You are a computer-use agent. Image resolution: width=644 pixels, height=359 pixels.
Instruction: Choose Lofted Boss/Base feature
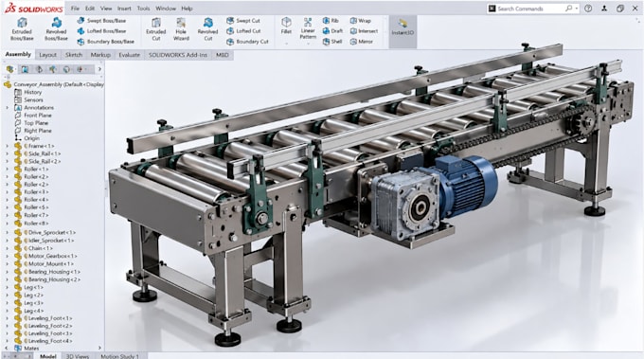101,31
